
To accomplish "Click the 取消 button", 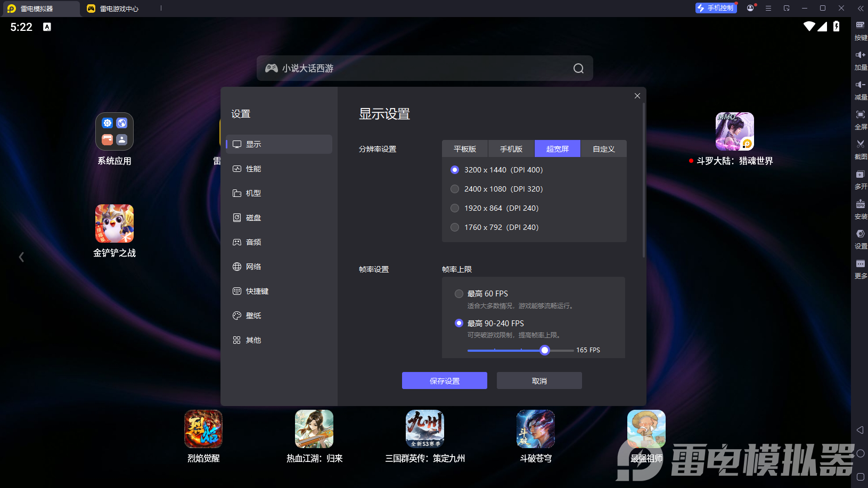I will click(539, 381).
